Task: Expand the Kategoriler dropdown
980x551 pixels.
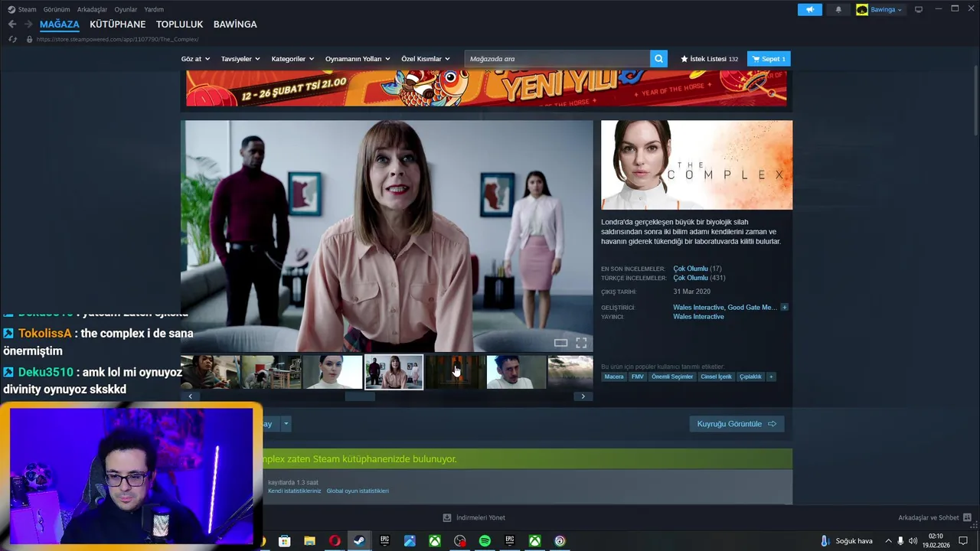Action: tap(292, 59)
